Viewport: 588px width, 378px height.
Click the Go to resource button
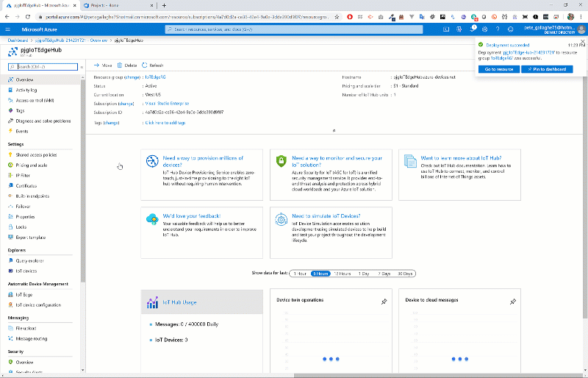pyautogui.click(x=499, y=69)
